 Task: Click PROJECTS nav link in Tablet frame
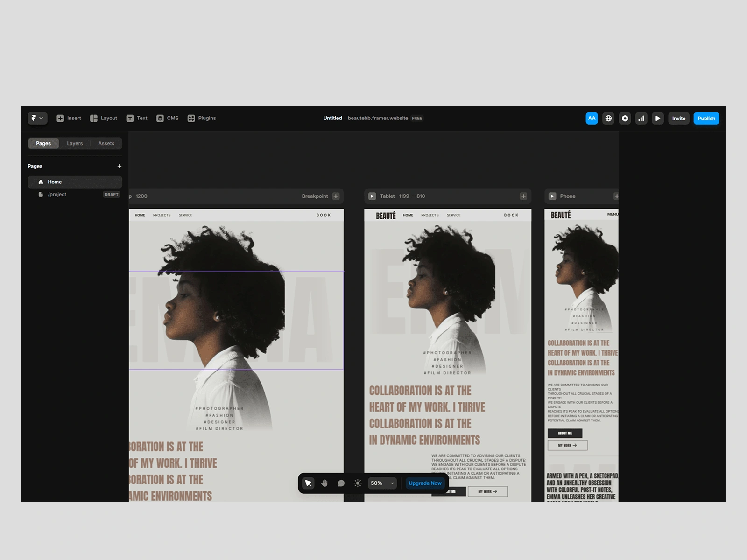pos(430,215)
